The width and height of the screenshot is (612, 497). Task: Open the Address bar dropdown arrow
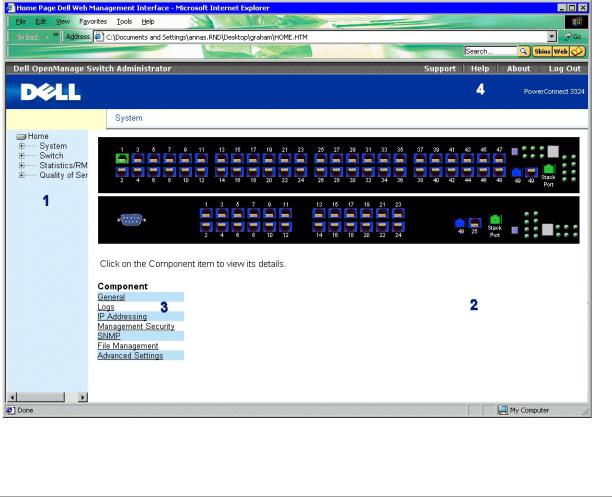tap(552, 37)
